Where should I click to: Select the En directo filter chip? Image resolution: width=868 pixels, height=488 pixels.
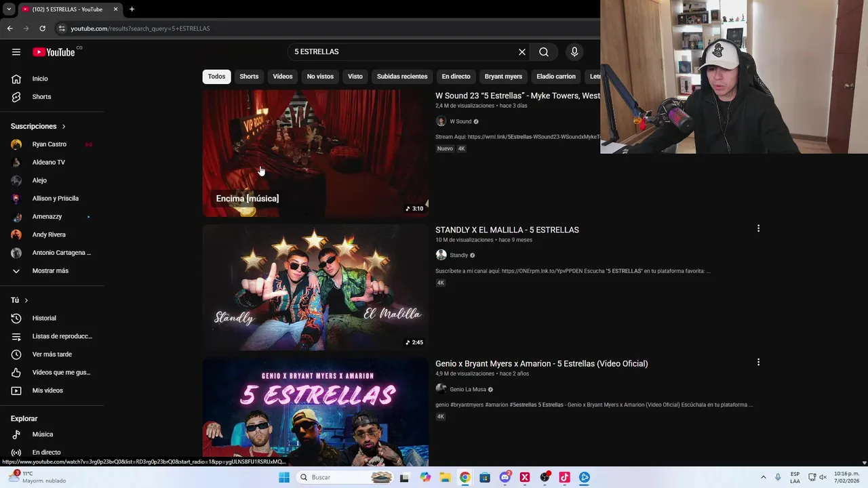click(x=456, y=77)
